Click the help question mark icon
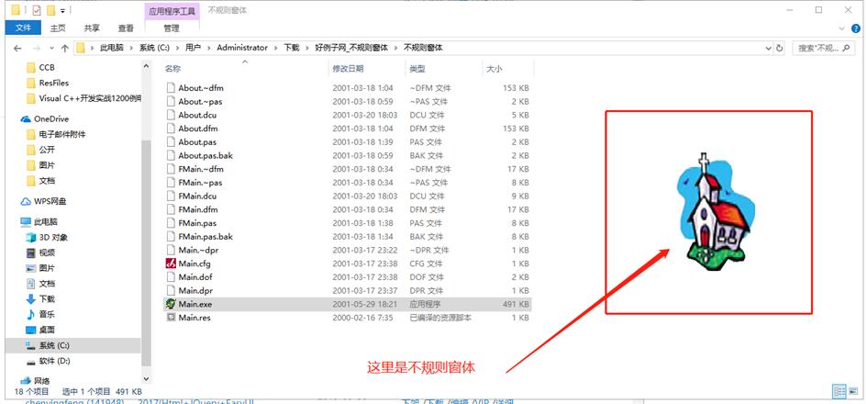Viewport: 868px width, 404px height. click(855, 28)
